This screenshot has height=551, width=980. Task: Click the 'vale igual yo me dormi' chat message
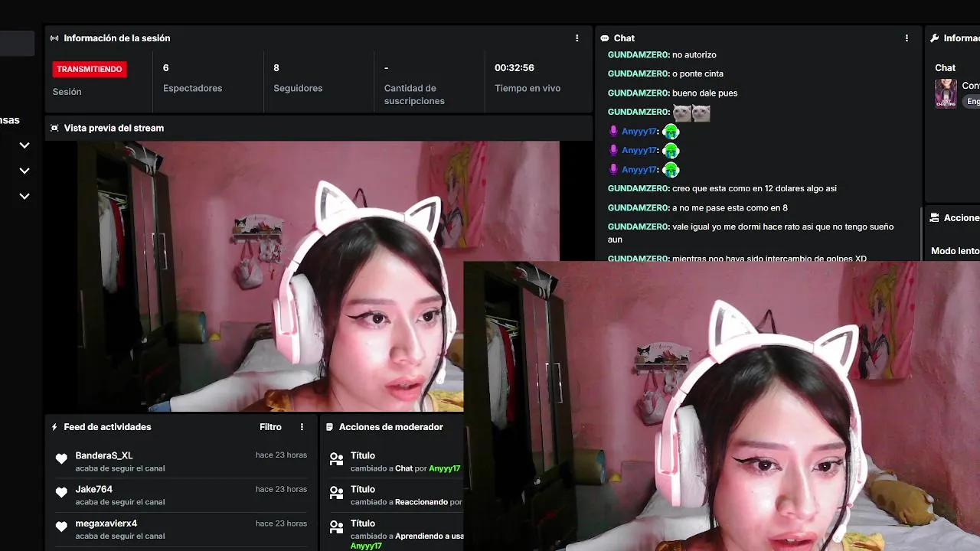(751, 233)
